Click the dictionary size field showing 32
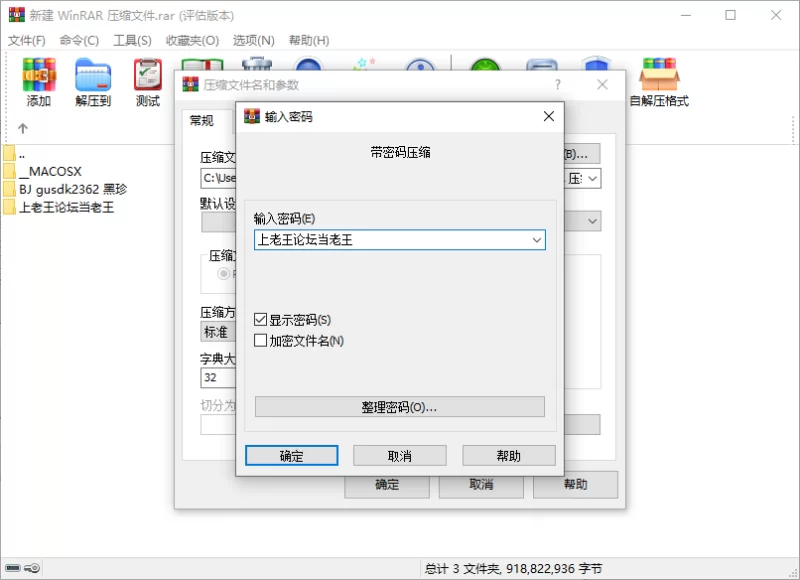Viewport: 800px width, 580px height. [218, 377]
